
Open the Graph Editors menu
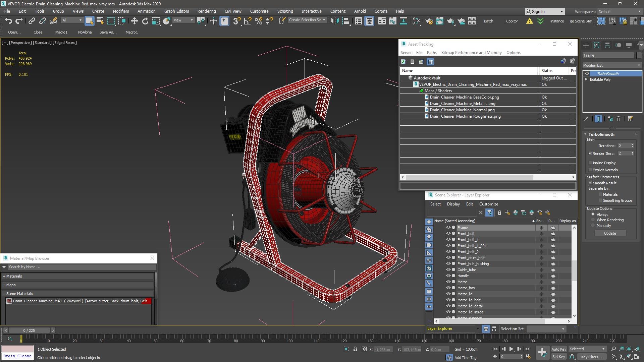coord(176,11)
